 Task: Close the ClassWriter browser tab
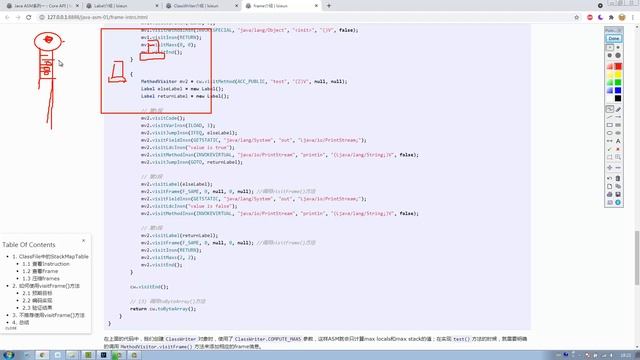click(237, 6)
